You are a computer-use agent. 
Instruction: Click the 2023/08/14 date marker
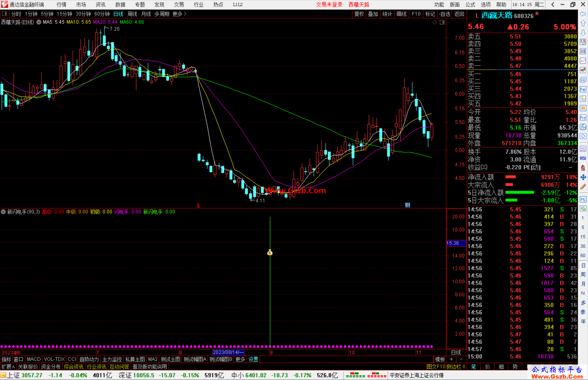tap(228, 352)
